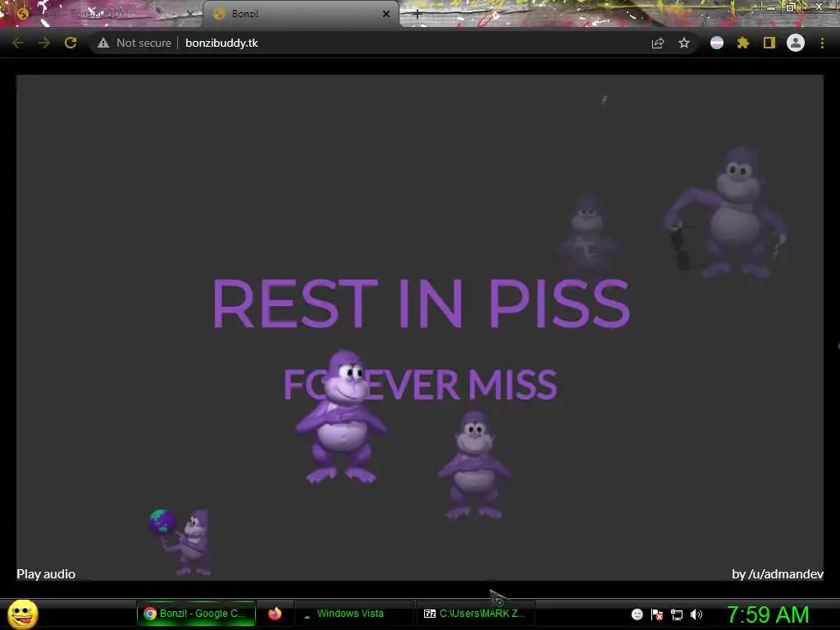Click the Bonzi holding a globe

180,541
